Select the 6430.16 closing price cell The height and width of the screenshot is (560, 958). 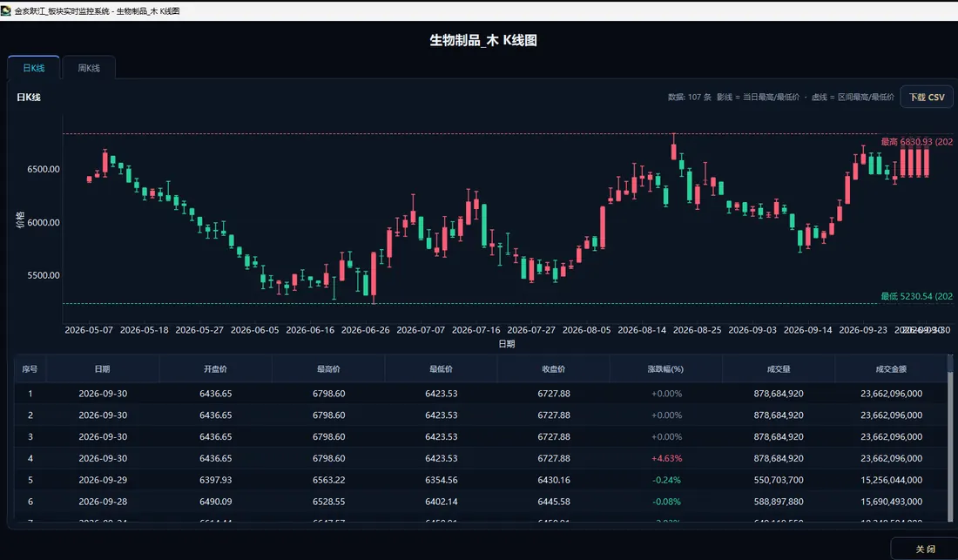click(x=554, y=480)
